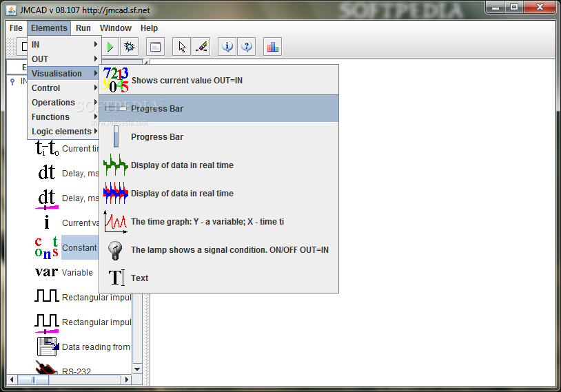The height and width of the screenshot is (392, 561).
Task: Open the window panel toolbar icon
Action: click(x=155, y=47)
